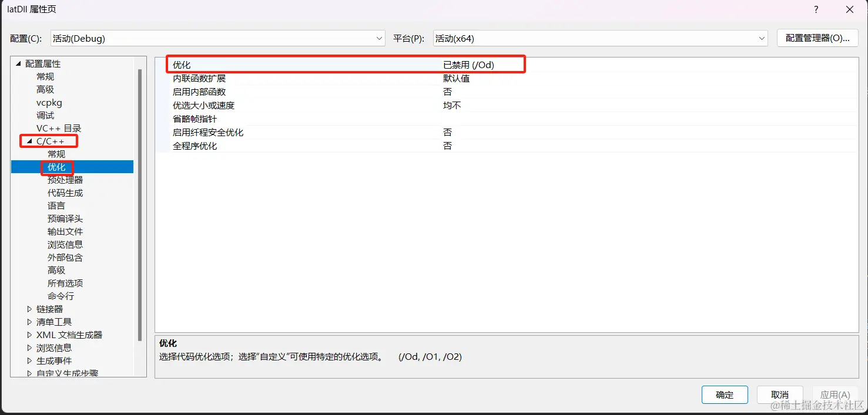
Task: Click the 取消 button
Action: (x=780, y=394)
